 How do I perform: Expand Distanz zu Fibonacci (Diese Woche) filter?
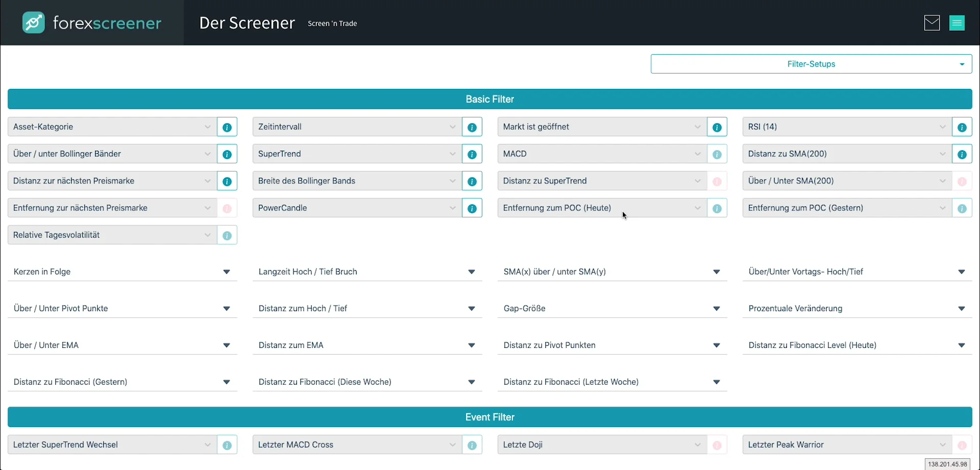(367, 382)
